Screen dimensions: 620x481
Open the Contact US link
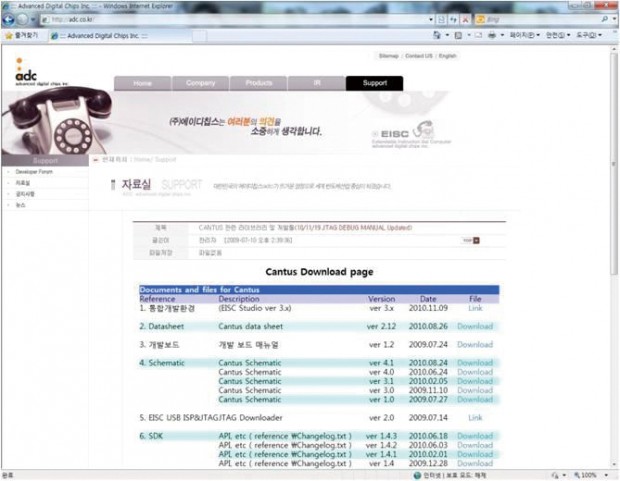click(x=419, y=56)
